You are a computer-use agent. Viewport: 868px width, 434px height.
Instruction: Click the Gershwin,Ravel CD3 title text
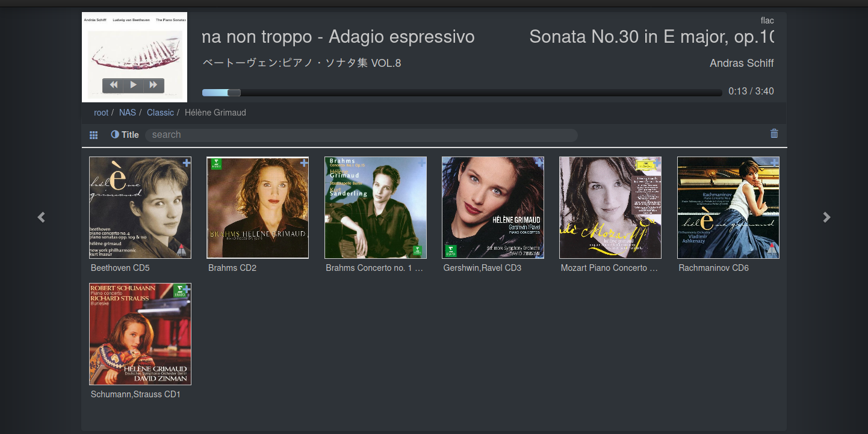coord(482,268)
